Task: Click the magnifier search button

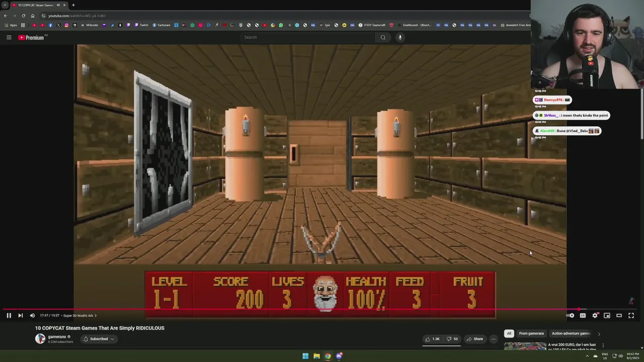Action: point(383,37)
